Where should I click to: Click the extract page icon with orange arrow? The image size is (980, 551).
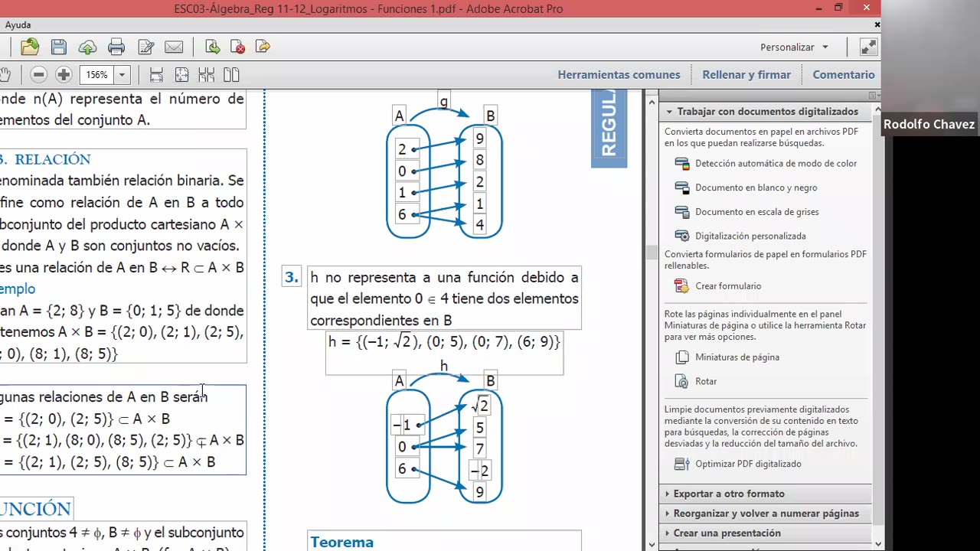tap(263, 47)
